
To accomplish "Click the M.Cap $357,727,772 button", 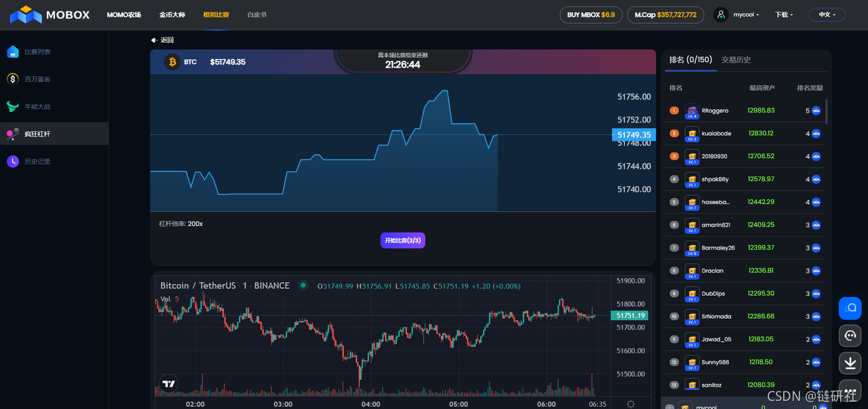I will point(665,14).
